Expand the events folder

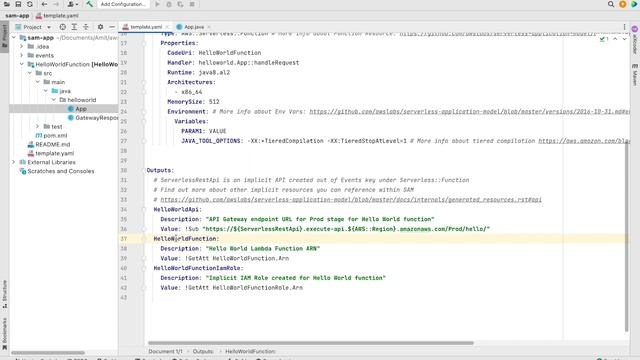(x=22, y=56)
